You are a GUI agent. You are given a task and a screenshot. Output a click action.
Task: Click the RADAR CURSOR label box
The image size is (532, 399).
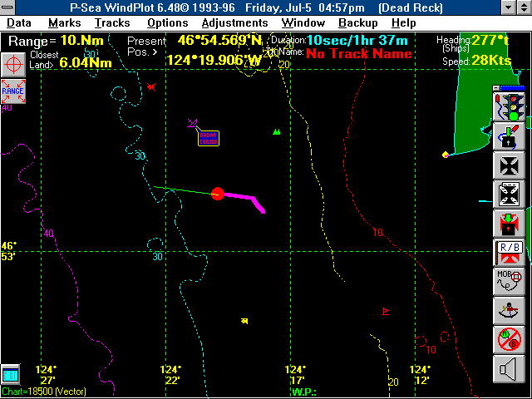[x=209, y=139]
